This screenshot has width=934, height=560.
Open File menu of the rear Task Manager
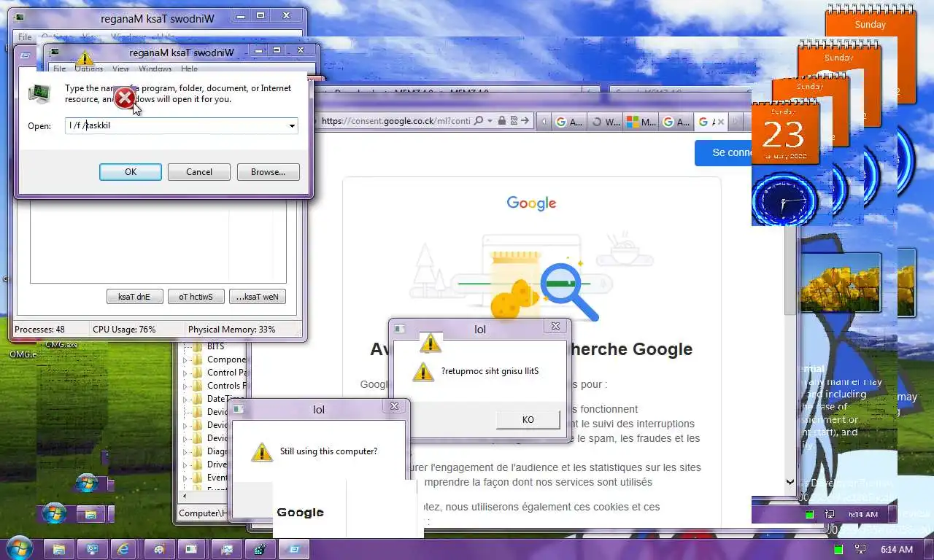25,37
